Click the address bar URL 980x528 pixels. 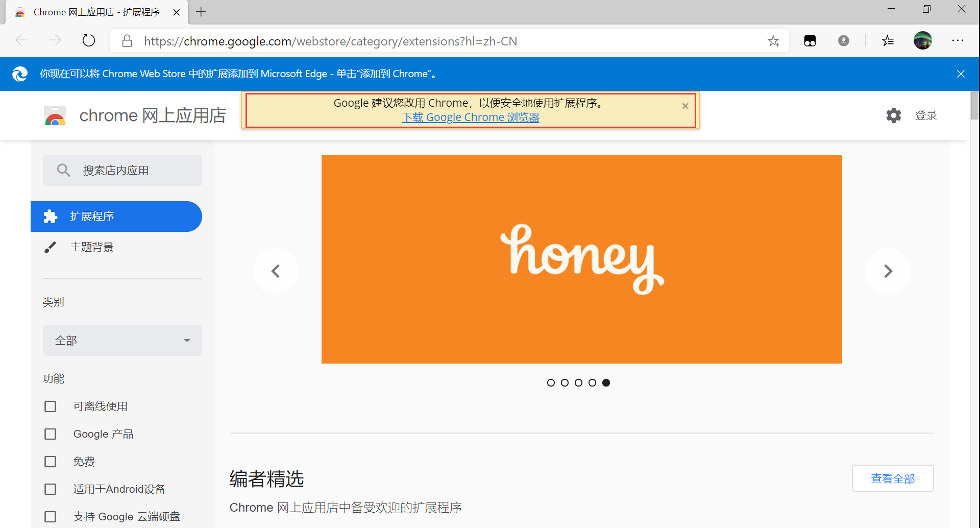tap(330, 41)
